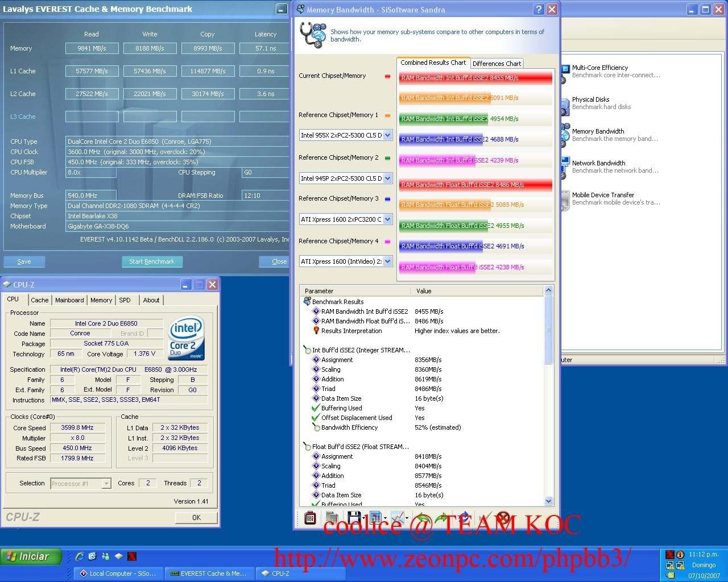
Task: Click the red Current Chipset/Memory color marker
Action: 387,76
